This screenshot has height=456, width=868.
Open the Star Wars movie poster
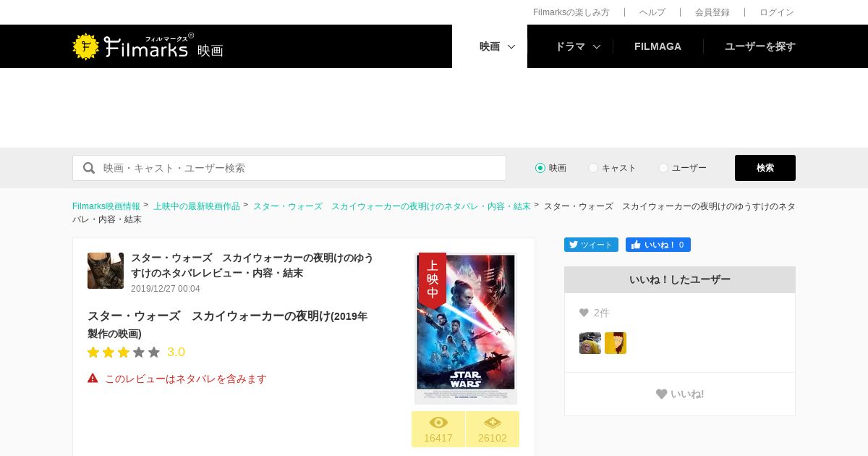tap(466, 328)
